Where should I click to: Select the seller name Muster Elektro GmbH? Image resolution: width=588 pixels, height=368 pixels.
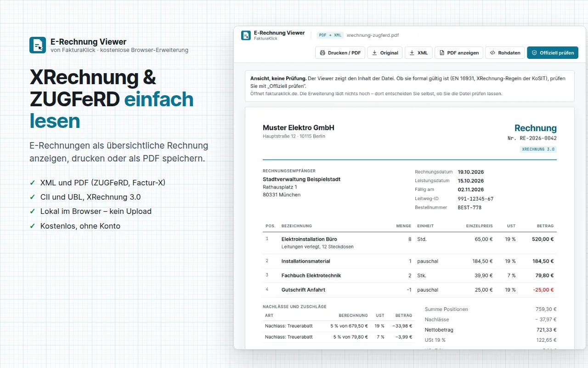(x=299, y=127)
